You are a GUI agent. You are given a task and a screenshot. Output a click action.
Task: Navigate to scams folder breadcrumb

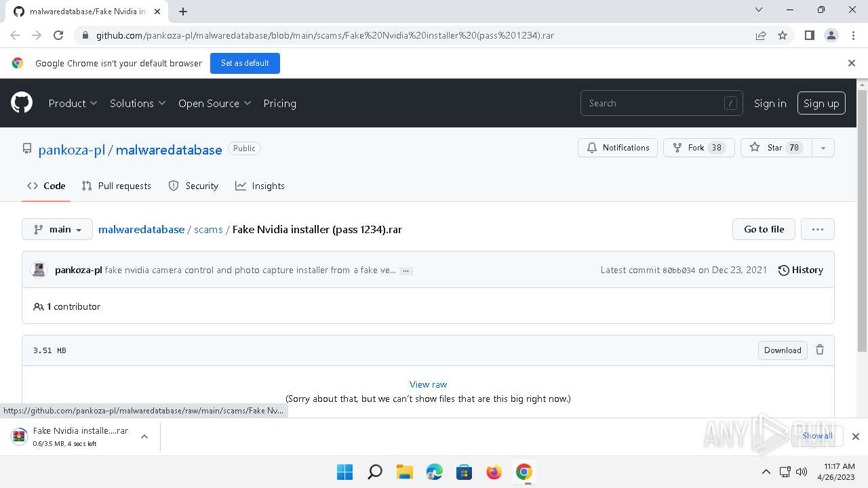(208, 229)
